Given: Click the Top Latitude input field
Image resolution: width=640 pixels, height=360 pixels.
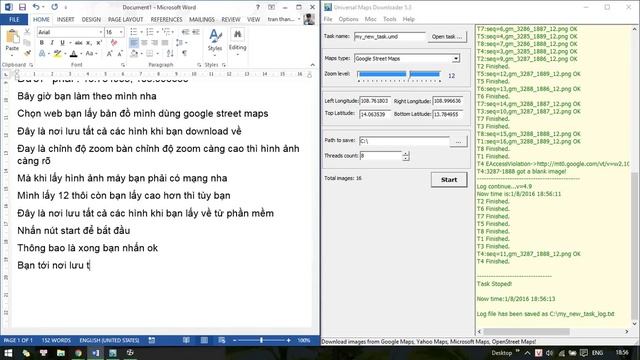Looking at the screenshot, I should click(374, 114).
